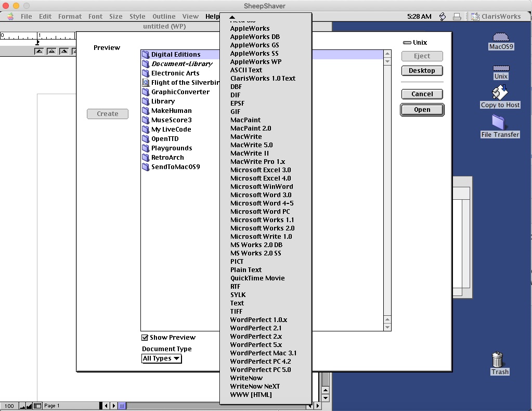Select the Playgrounds folder

click(x=172, y=148)
